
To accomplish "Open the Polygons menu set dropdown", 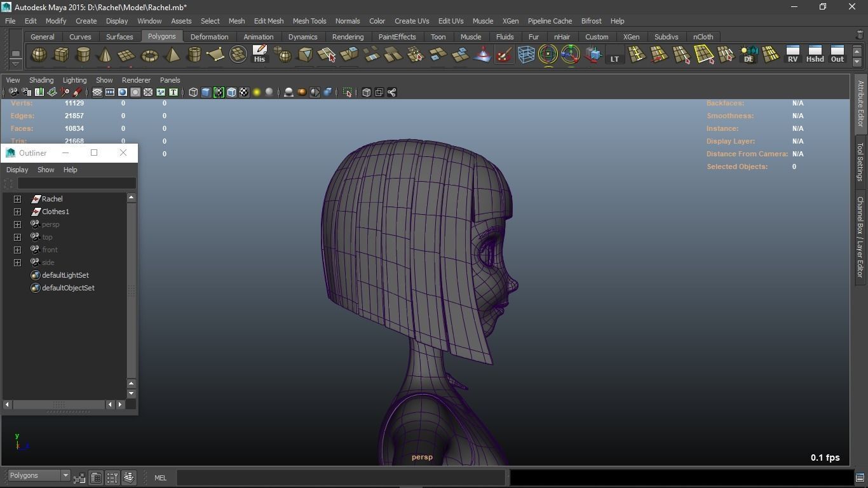I will 38,475.
